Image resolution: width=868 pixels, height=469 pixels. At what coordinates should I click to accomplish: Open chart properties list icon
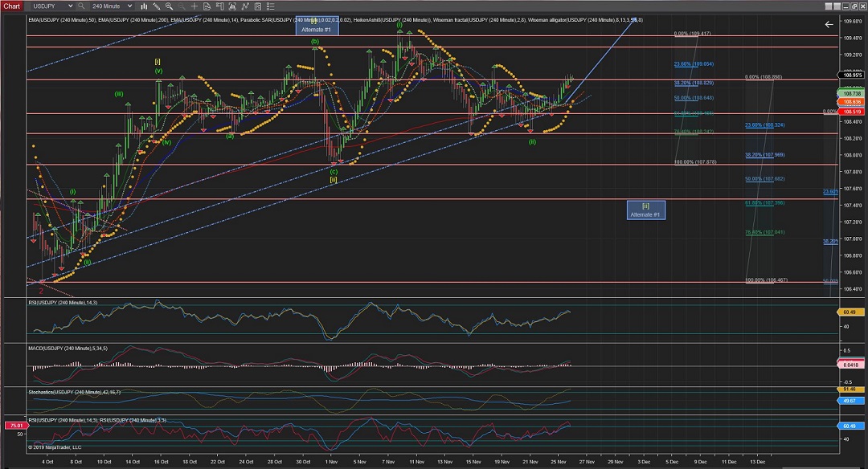tap(270, 6)
